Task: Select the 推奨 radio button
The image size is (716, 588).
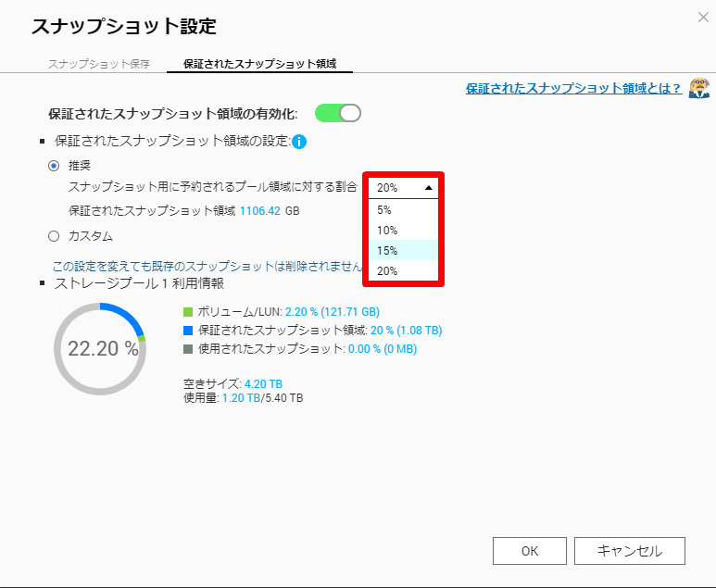Action: (54, 166)
